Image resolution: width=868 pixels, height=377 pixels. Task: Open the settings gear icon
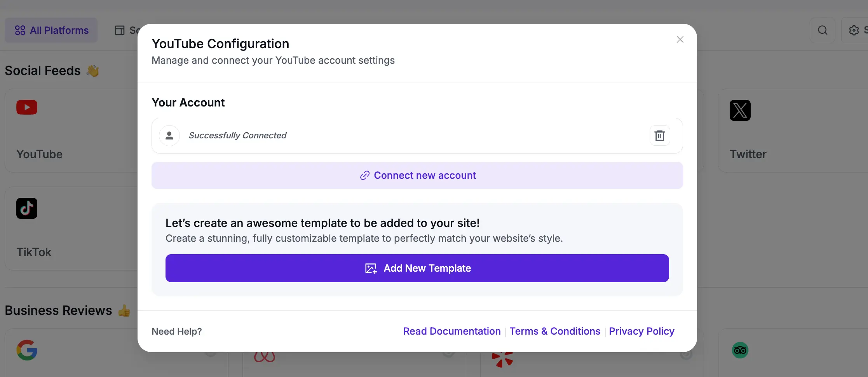point(854,30)
